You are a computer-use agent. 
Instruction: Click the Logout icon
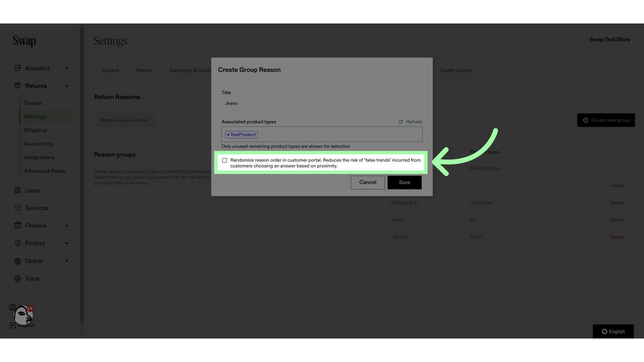pyautogui.click(x=12, y=325)
